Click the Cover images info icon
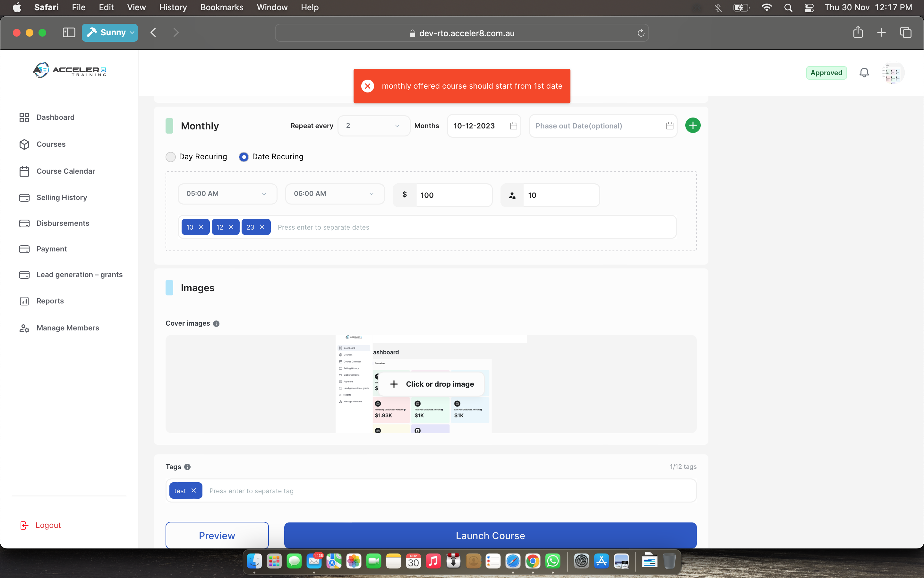This screenshot has width=924, height=578. tap(216, 323)
